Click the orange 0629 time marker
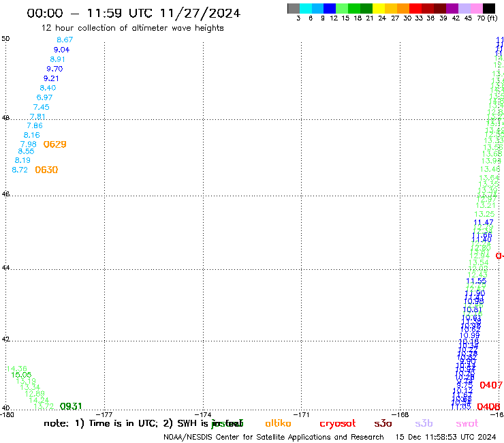504x443 pixels. tap(55, 144)
